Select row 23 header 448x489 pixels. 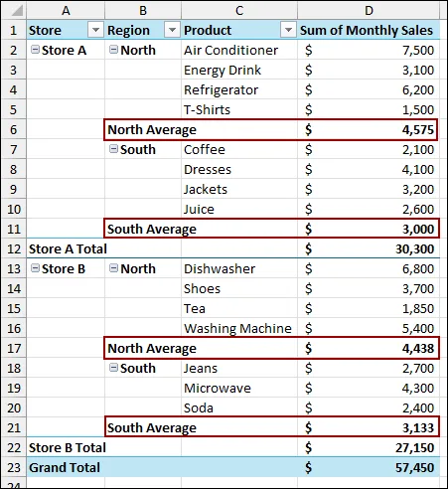(14, 467)
